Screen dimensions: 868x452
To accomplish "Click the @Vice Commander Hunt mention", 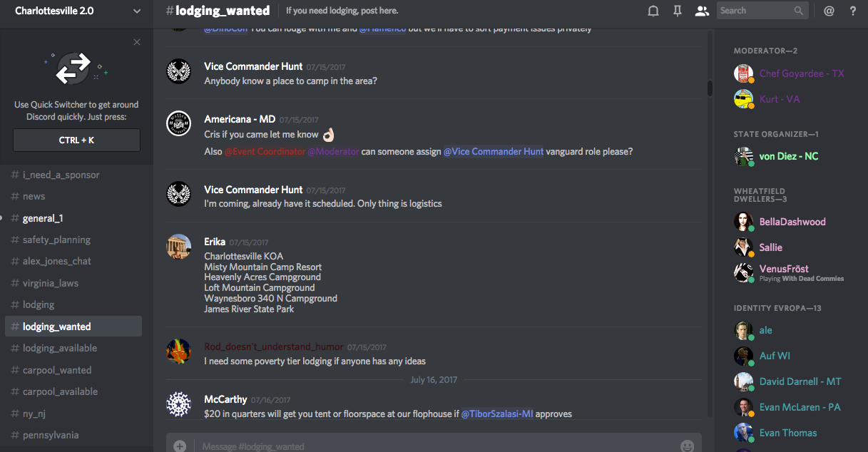I will click(494, 151).
